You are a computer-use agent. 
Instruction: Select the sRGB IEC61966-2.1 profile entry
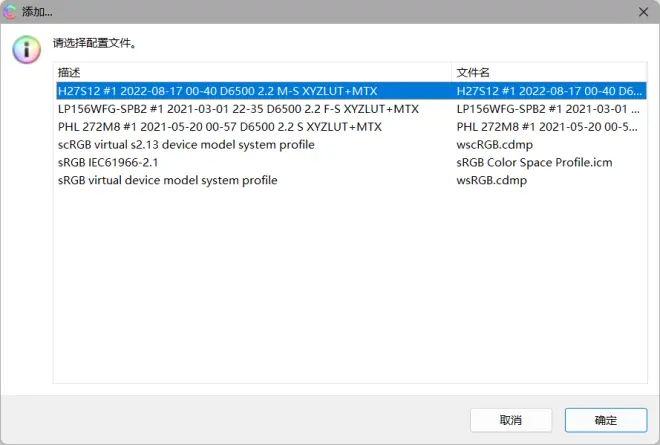point(108,163)
